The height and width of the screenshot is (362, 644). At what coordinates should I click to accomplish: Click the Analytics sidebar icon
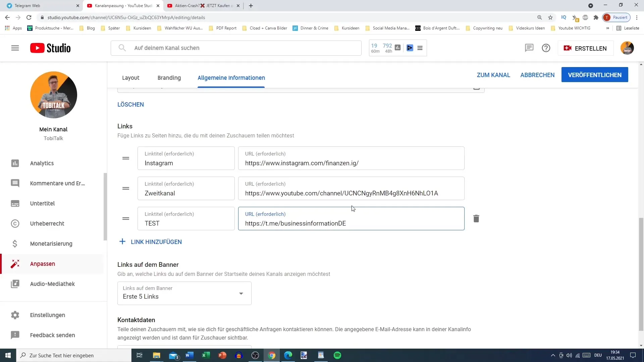(x=15, y=163)
